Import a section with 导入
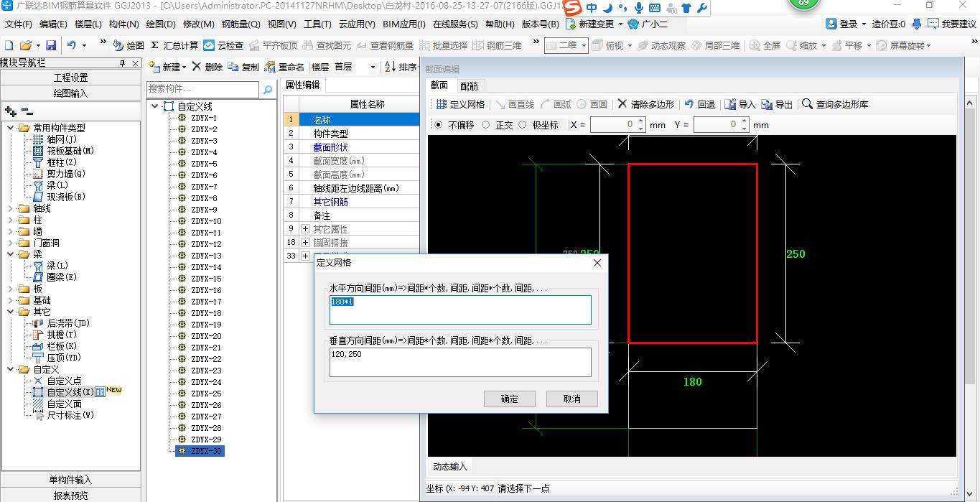This screenshot has width=980, height=502. (740, 104)
